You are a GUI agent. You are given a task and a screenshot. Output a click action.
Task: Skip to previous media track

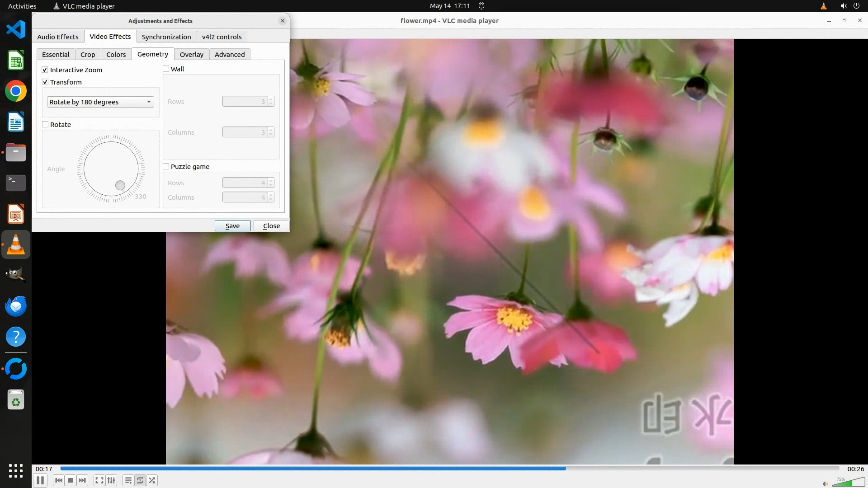[x=58, y=480]
